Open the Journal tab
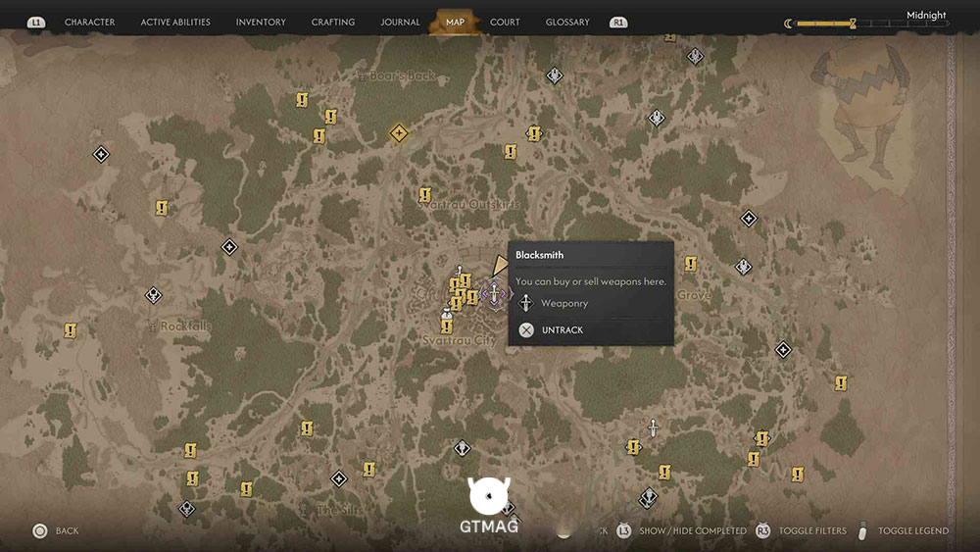 click(400, 22)
